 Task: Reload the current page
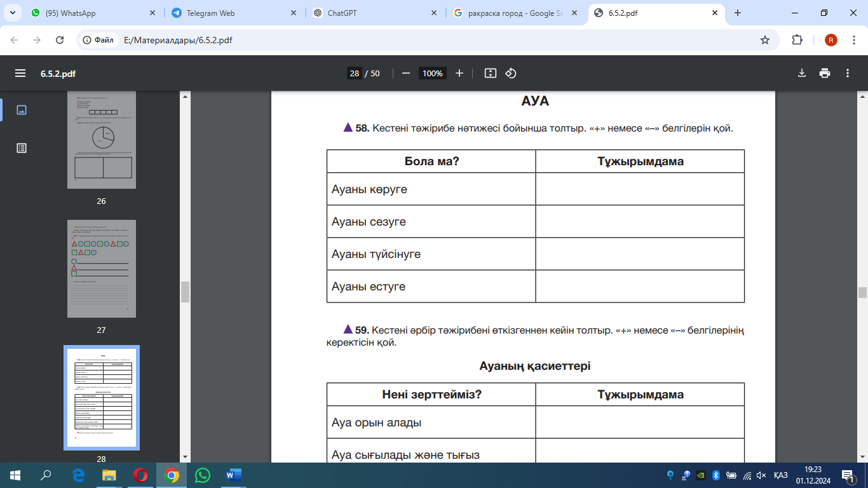(x=60, y=40)
